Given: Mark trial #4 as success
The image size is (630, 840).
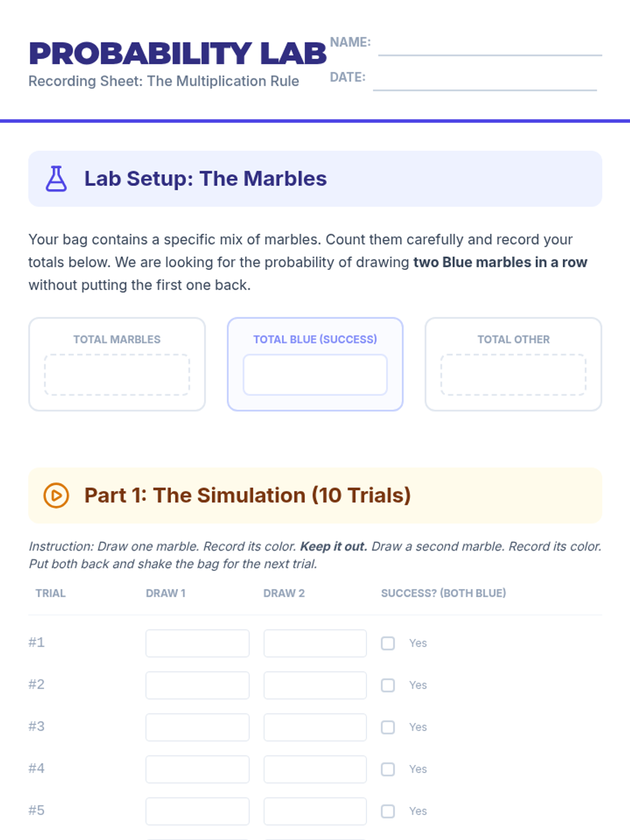Looking at the screenshot, I should point(388,769).
